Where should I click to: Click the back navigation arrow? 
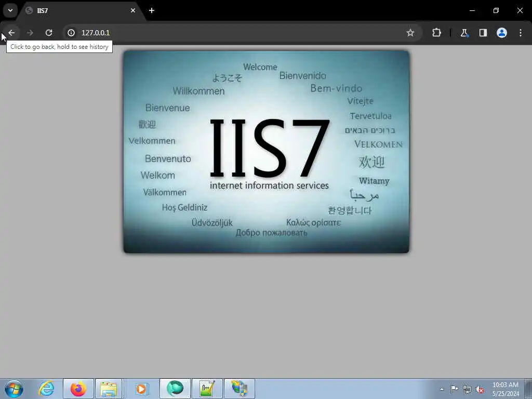(x=11, y=33)
